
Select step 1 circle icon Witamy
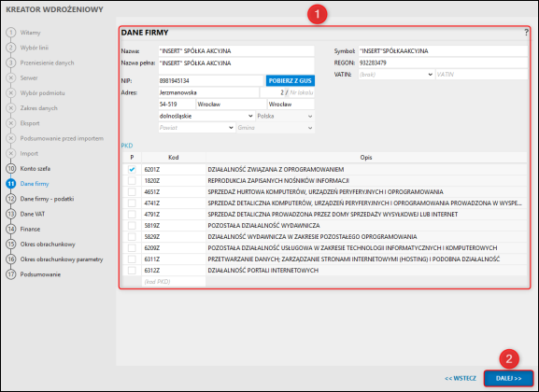pyautogui.click(x=11, y=33)
